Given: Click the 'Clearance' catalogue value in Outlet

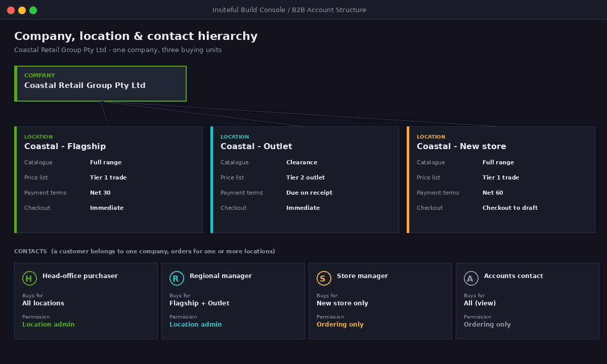Looking at the screenshot, I should (x=301, y=162).
